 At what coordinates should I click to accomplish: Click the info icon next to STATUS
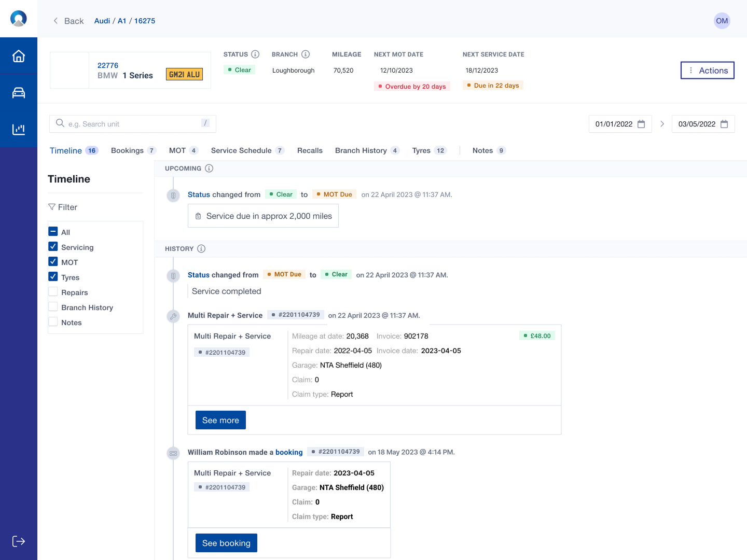point(255,54)
